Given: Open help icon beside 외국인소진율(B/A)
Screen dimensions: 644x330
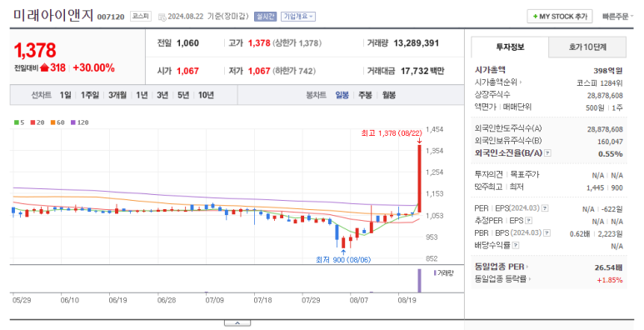Looking at the screenshot, I should point(547,152).
